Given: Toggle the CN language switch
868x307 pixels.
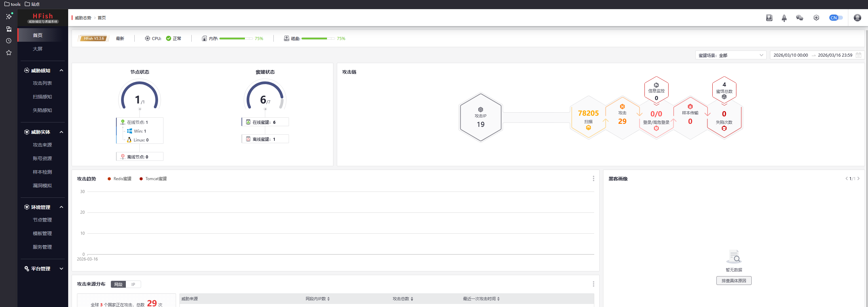Looking at the screenshot, I should coord(835,18).
